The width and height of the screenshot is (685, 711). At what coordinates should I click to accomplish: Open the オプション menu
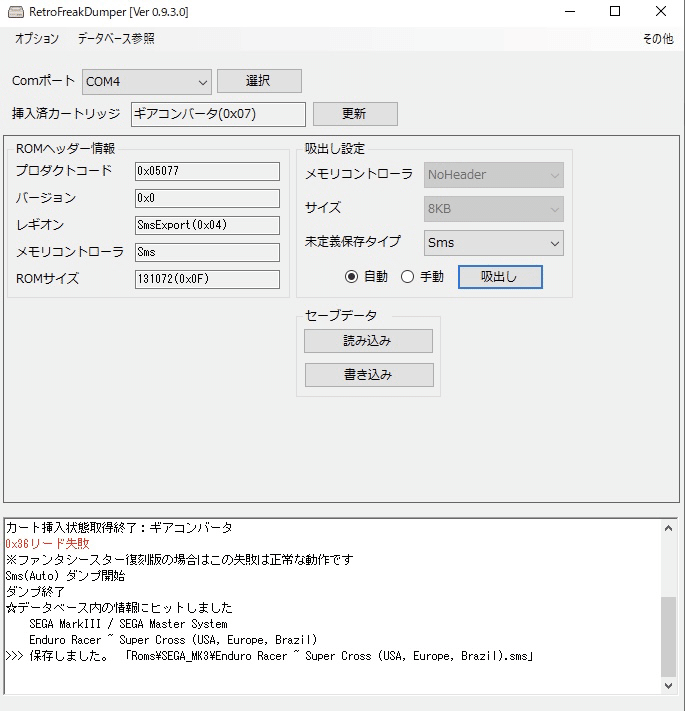37,39
